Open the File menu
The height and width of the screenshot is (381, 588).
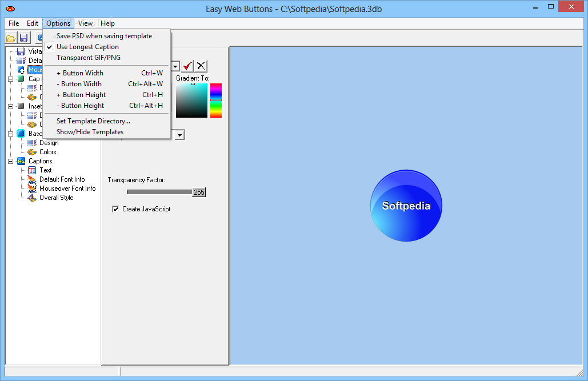click(14, 23)
